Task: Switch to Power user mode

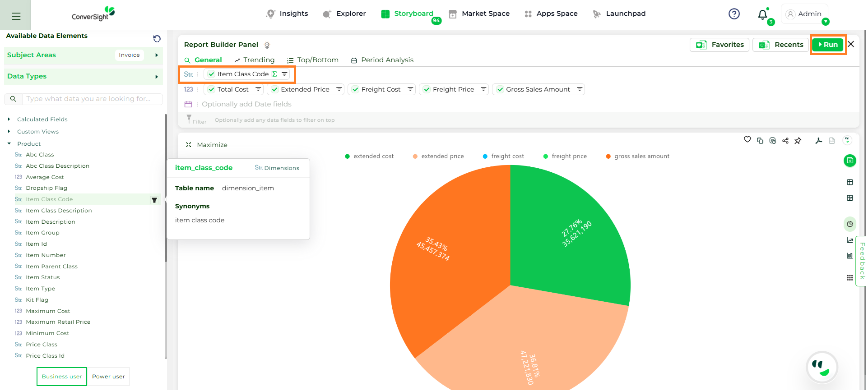Action: (x=108, y=377)
